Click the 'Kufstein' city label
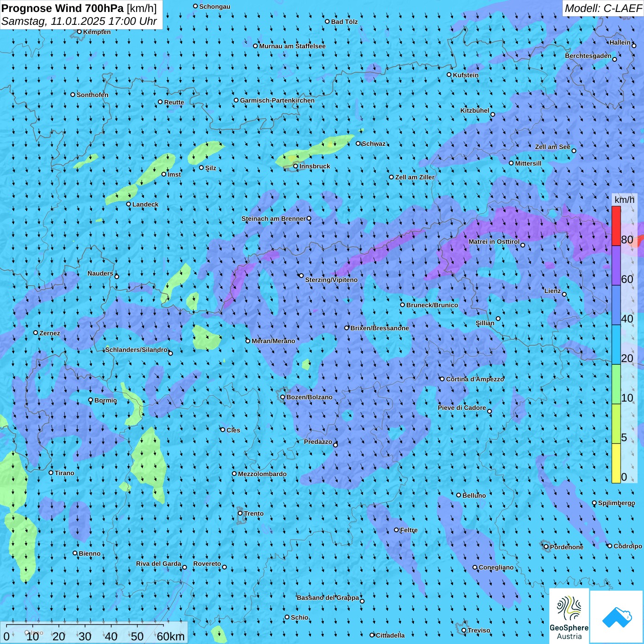 [x=466, y=75]
